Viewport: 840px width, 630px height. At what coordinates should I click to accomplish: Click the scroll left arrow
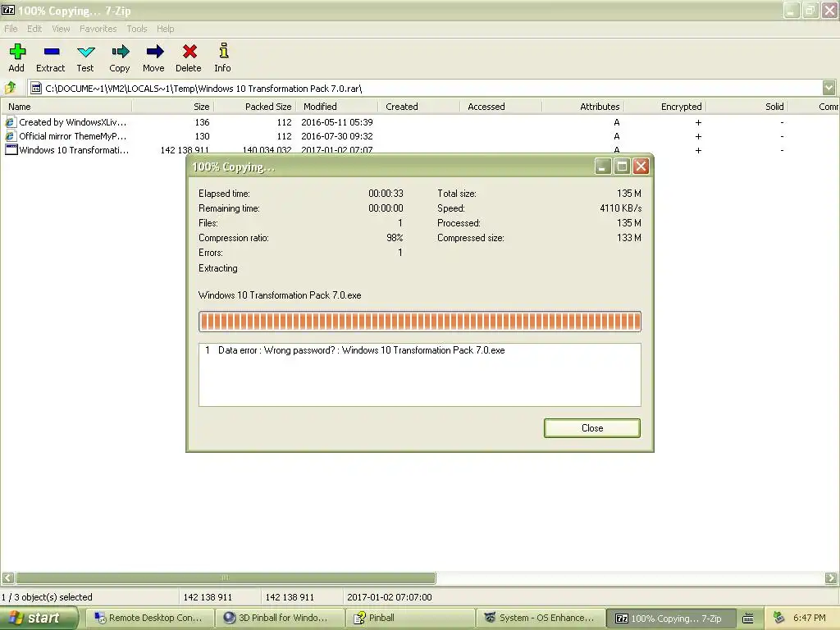7,578
